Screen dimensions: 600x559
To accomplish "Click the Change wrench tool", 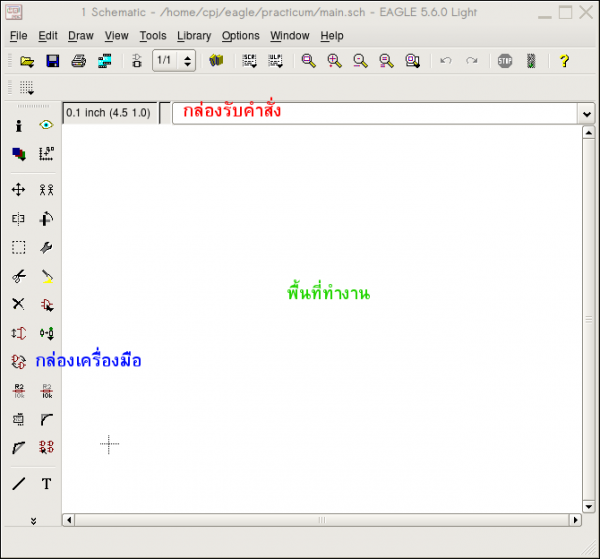I will pos(46,247).
